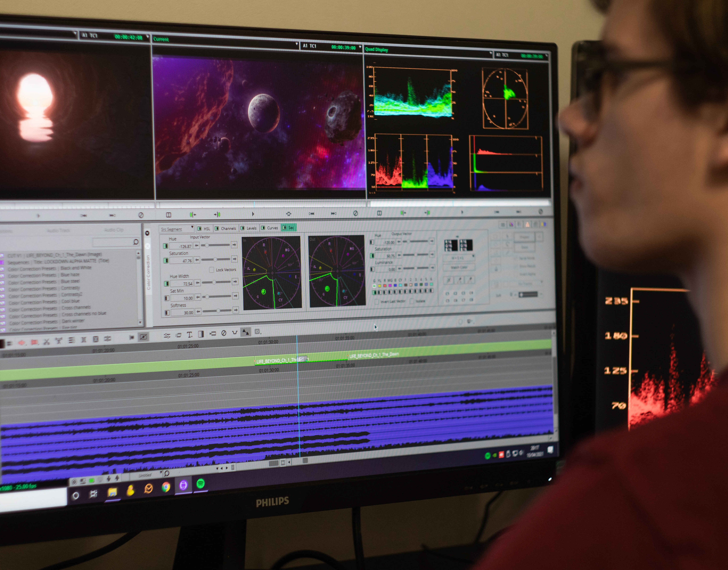Click the scissors Add Edit icon
The width and height of the screenshot is (728, 570).
[47, 341]
